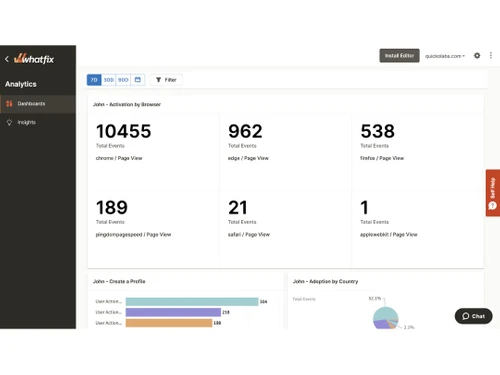The image size is (500, 375).
Task: Click the John - Adoption by Country title
Action: pos(325,281)
